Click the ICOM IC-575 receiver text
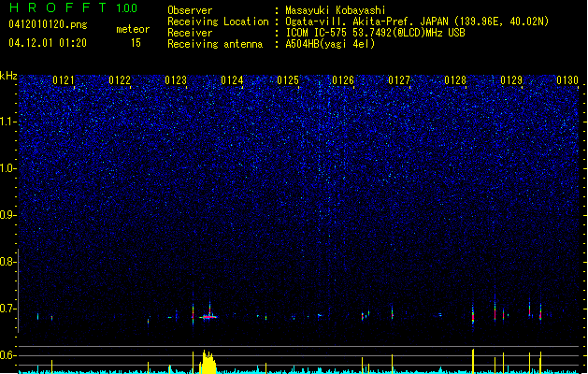588x374 pixels. [375, 33]
